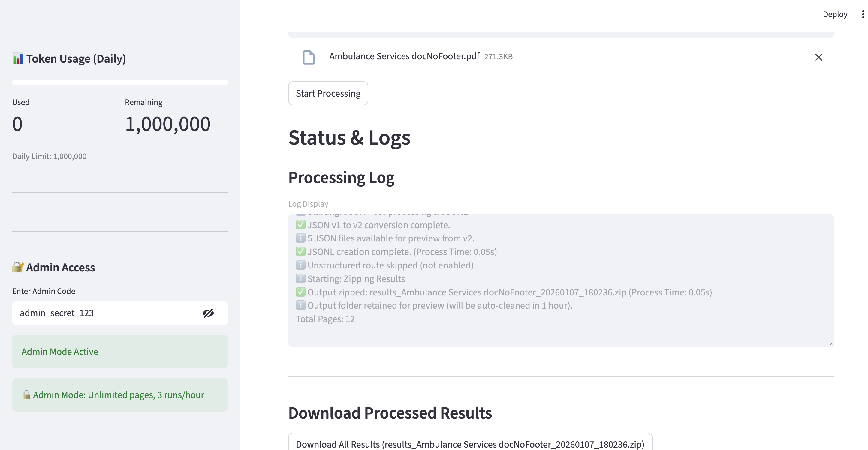Click info icon beside Starting: Zipping Results
Viewport: 868px width, 450px height.
(x=300, y=279)
